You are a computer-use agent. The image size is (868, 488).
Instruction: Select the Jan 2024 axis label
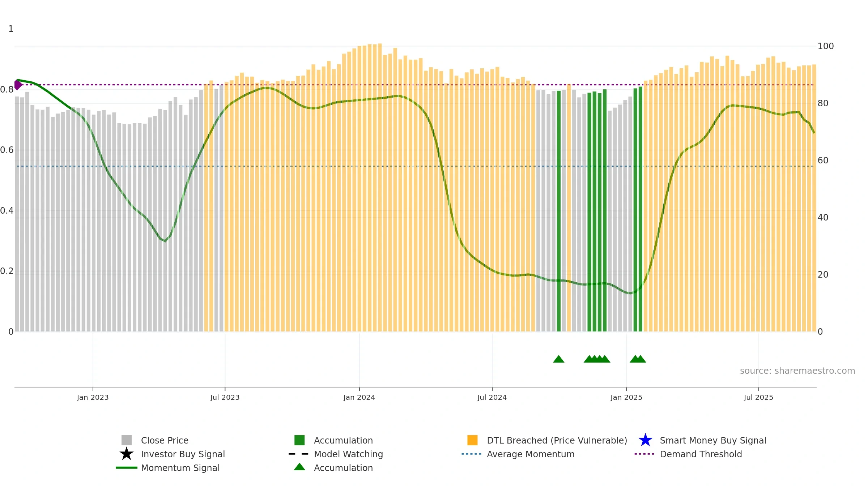click(x=359, y=397)
